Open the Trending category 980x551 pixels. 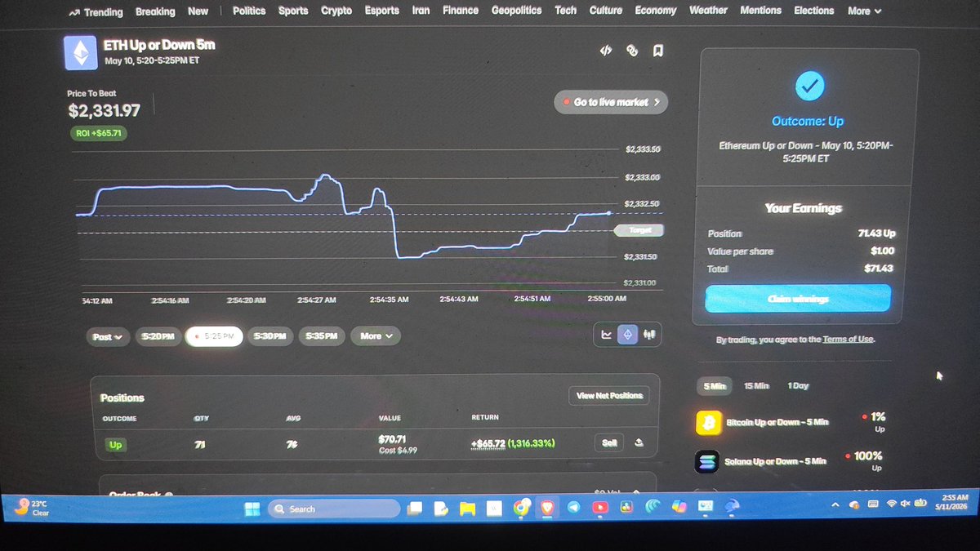pos(96,12)
